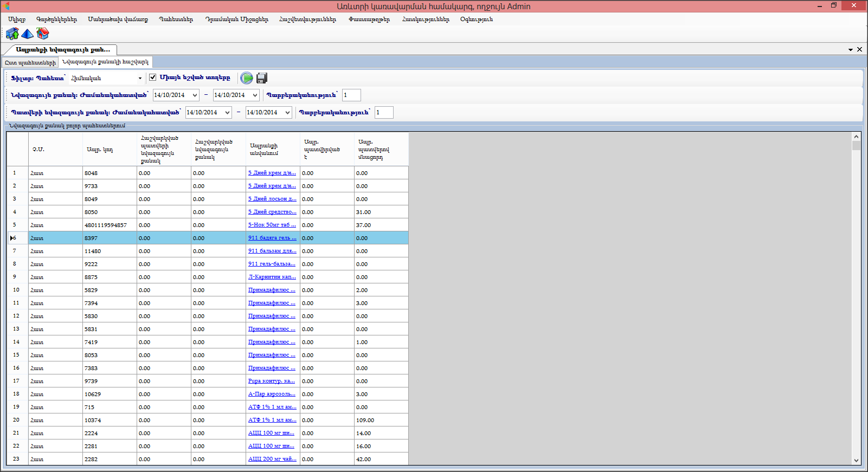Close the document tab with the X icon
The width and height of the screenshot is (868, 472).
tap(859, 49)
